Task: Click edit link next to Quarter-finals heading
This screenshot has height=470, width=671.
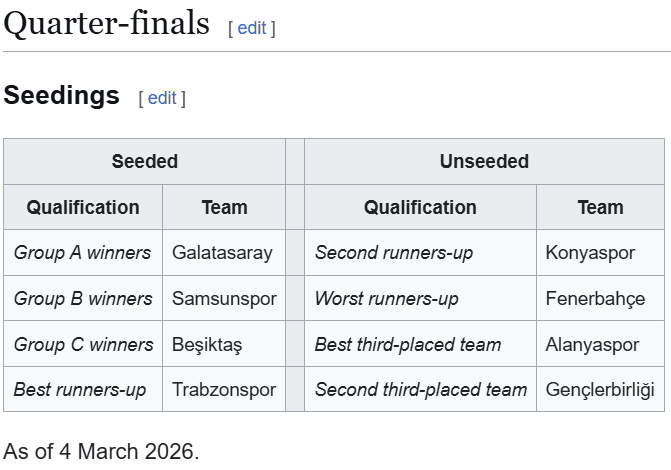Action: click(x=252, y=28)
